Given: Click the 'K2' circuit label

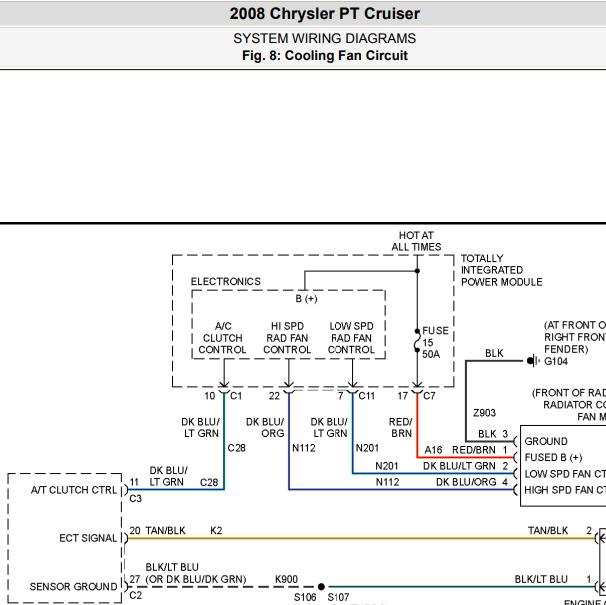Looking at the screenshot, I should 216,530.
